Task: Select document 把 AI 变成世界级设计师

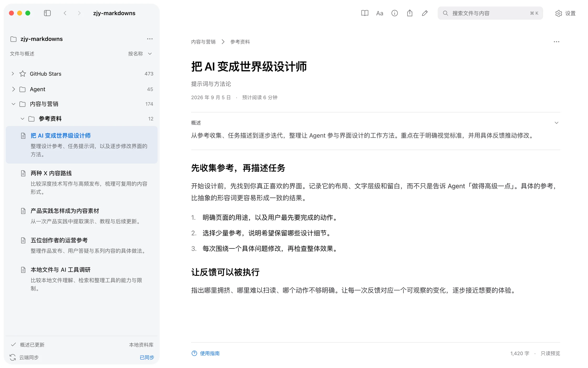Action: pos(82,145)
